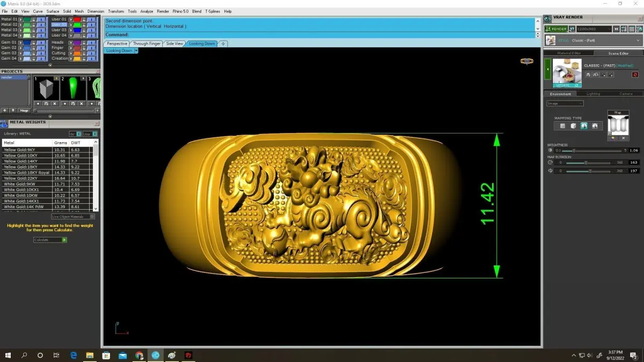This screenshot has width=644, height=362.
Task: Remove the environment map with X button
Action: 624,138
